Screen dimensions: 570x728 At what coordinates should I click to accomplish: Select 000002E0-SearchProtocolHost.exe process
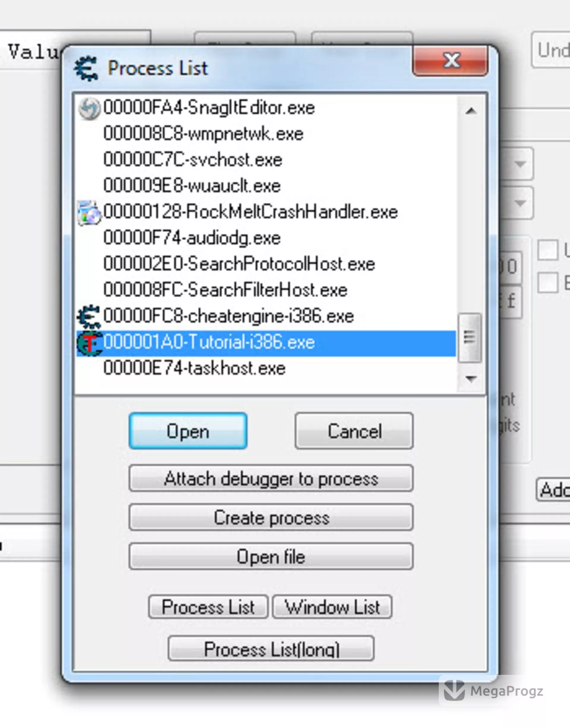click(x=266, y=264)
